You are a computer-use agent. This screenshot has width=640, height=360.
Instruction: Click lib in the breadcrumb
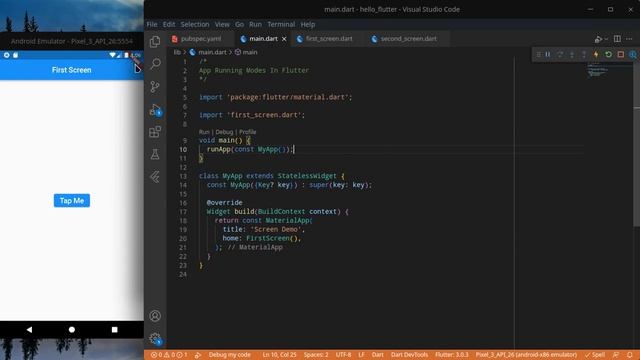pos(177,52)
